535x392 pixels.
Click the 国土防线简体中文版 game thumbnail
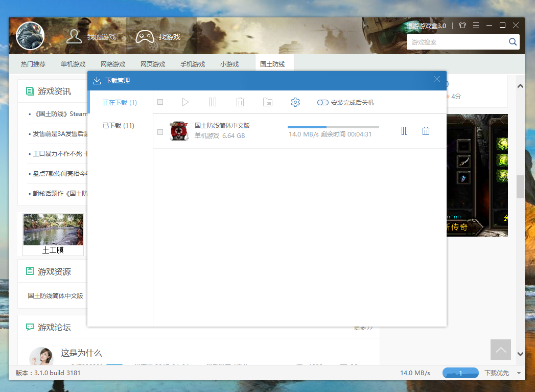179,131
